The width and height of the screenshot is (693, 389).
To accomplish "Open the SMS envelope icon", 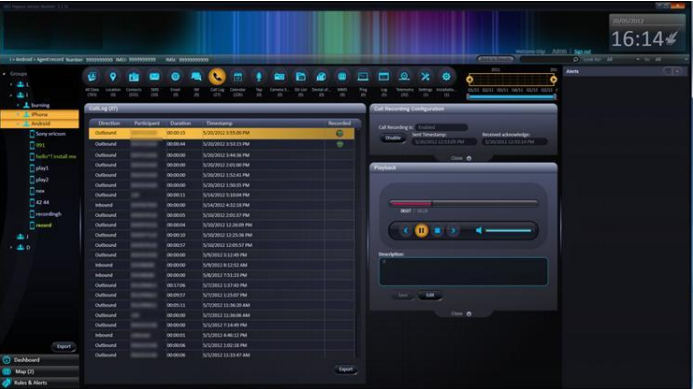I will point(154,77).
